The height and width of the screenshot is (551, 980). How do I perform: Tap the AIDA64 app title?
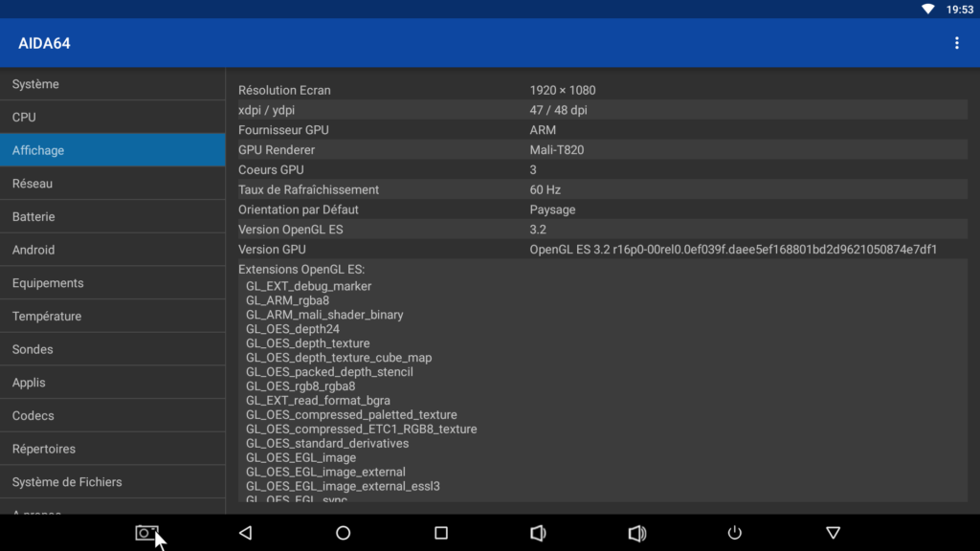click(44, 43)
